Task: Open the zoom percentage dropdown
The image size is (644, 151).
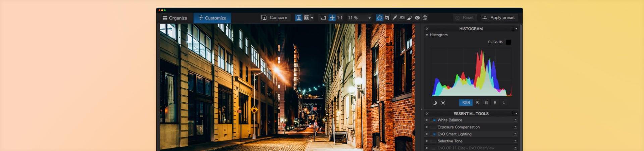Action: 369,18
